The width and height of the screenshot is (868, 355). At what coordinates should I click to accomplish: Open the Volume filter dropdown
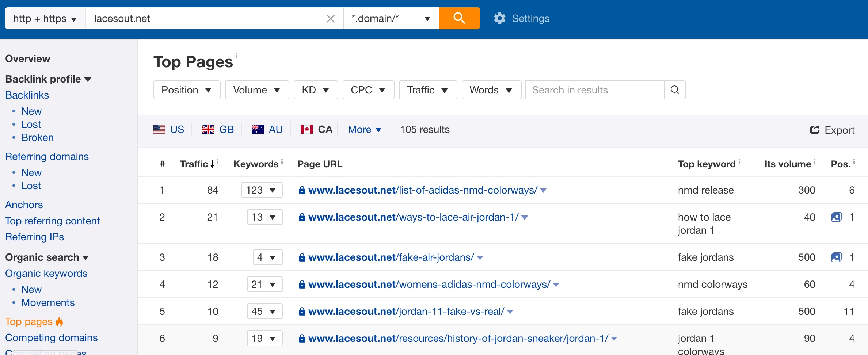click(x=257, y=90)
